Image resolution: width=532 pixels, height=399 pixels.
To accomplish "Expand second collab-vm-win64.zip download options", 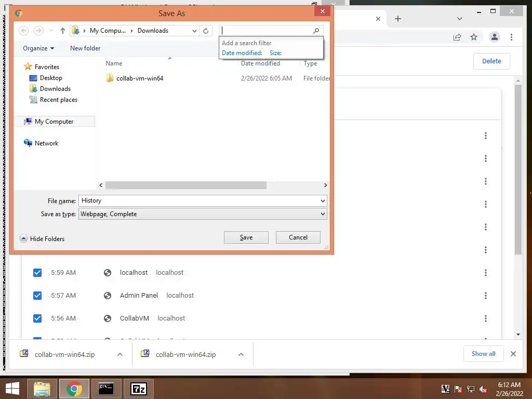I will [241, 354].
